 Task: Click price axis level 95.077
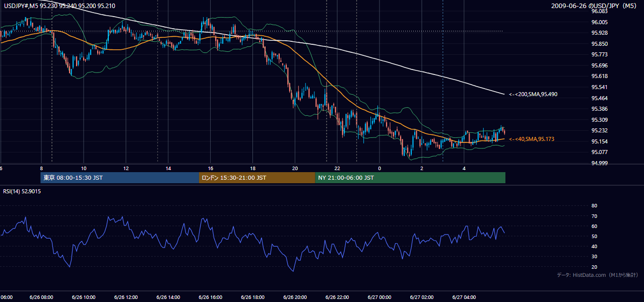coord(600,152)
